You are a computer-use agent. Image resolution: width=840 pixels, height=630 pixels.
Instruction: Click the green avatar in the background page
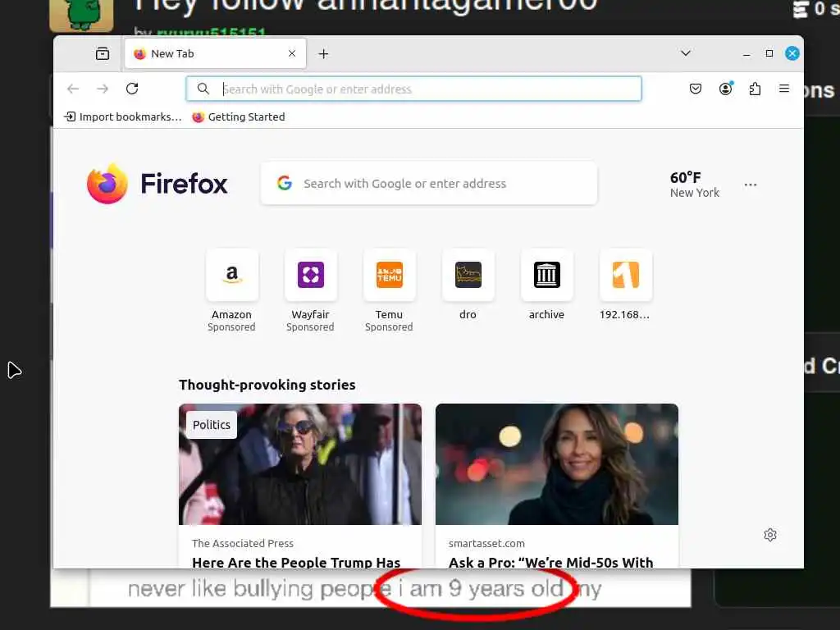point(81,15)
